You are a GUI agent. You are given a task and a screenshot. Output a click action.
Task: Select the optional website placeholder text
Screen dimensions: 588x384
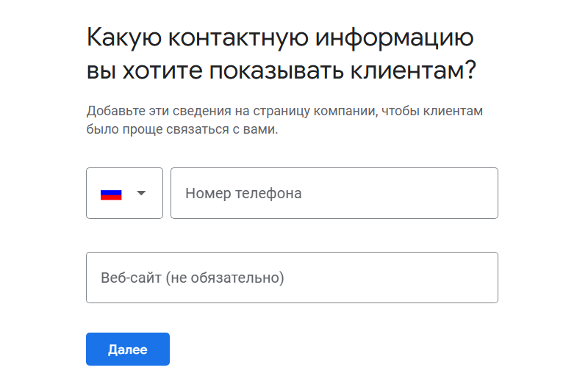[x=193, y=278]
